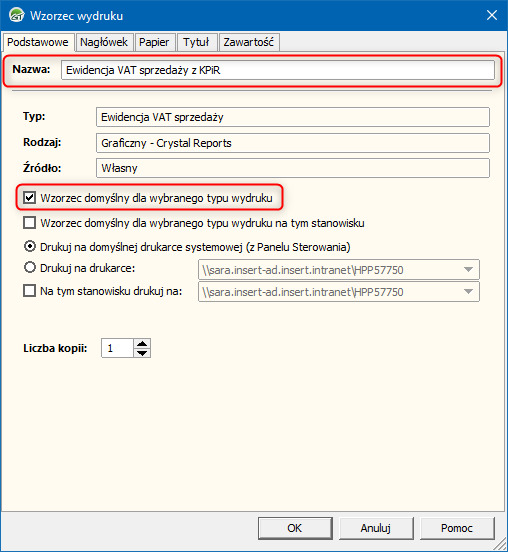This screenshot has height=552, width=508.
Task: Open help via Pomoc button
Action: (x=457, y=528)
